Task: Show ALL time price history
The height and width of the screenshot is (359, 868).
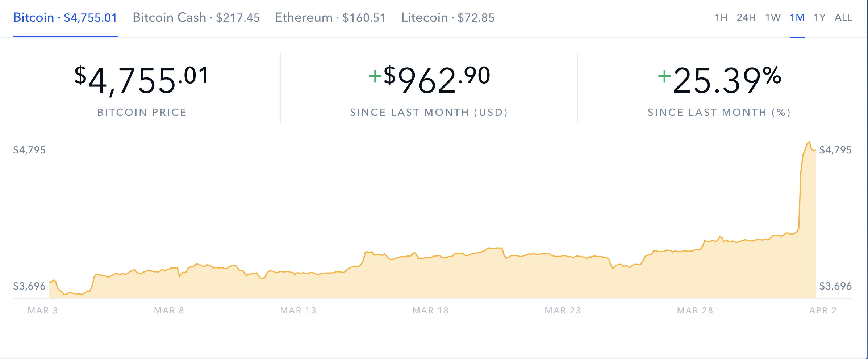Action: coord(843,18)
